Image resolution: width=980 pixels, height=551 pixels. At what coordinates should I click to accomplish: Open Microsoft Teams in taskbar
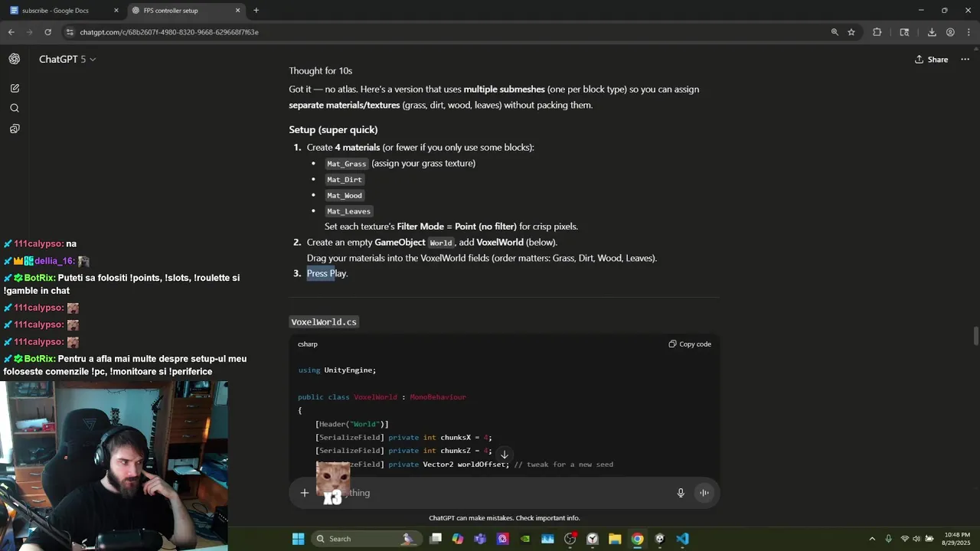[x=480, y=539]
